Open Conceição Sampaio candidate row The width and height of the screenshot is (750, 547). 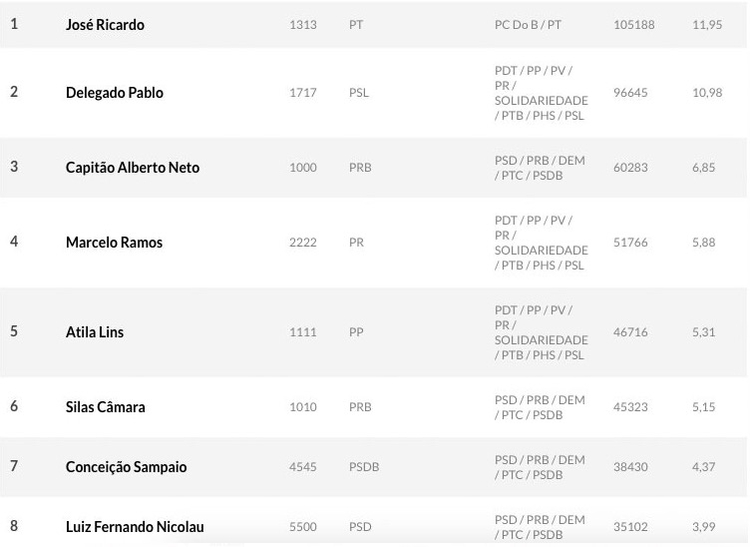(126, 467)
